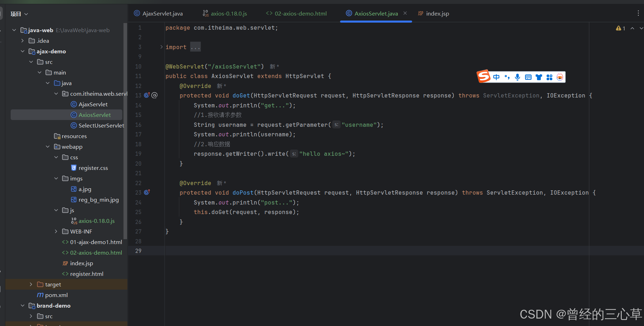Collapse the java-web project root
Image resolution: width=644 pixels, height=326 pixels.
point(14,30)
